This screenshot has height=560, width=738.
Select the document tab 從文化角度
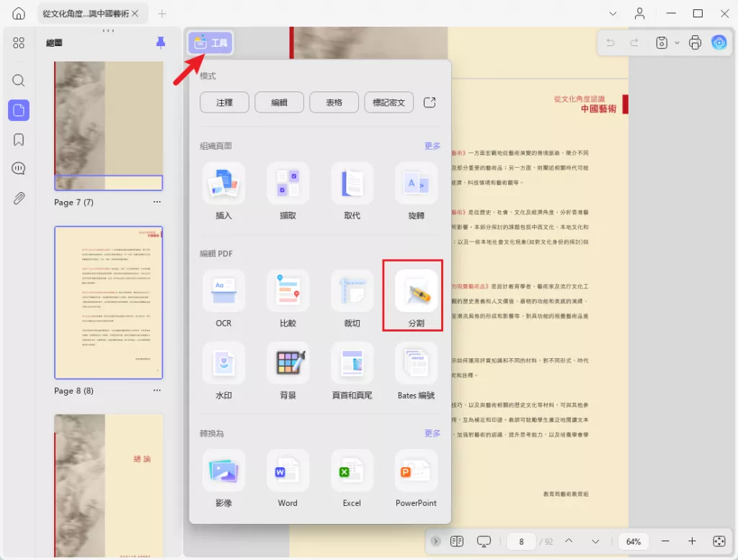86,14
